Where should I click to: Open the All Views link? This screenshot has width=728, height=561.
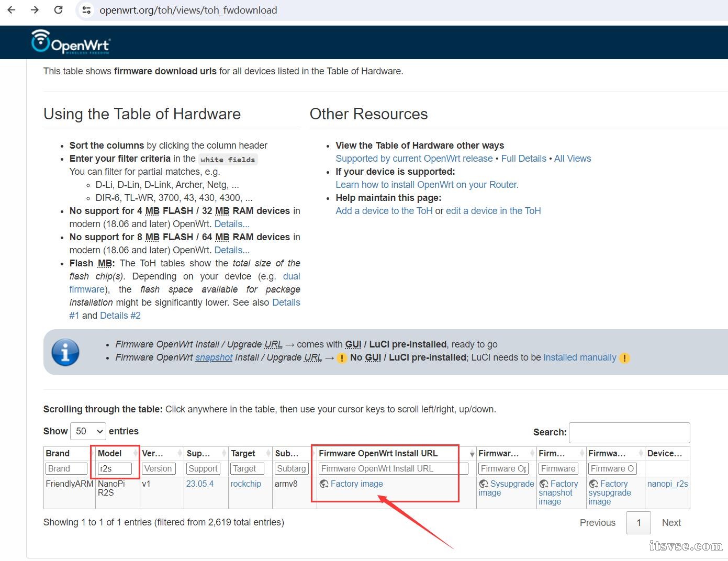(573, 159)
